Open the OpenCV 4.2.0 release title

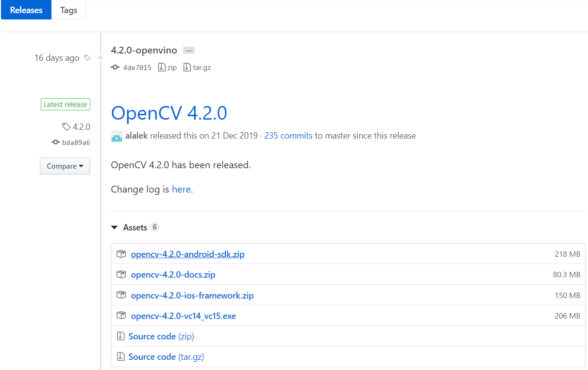(169, 113)
